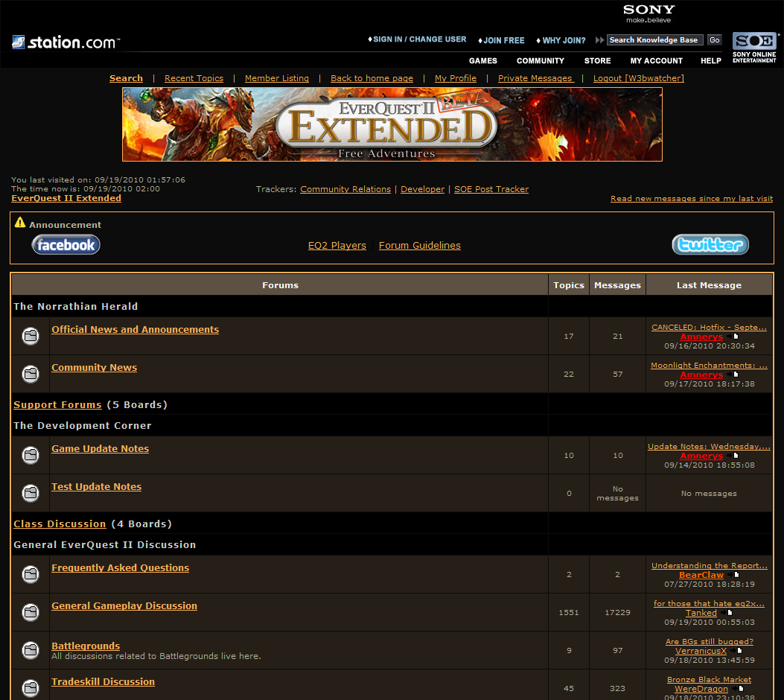The image size is (784, 700).
Task: Click the yellow Announcement warning icon
Action: (19, 221)
